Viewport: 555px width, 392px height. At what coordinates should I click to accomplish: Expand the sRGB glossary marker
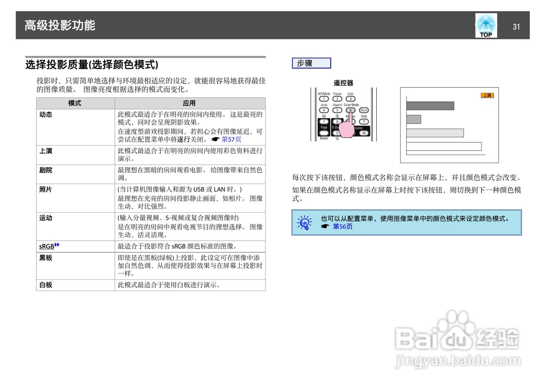coord(56,245)
